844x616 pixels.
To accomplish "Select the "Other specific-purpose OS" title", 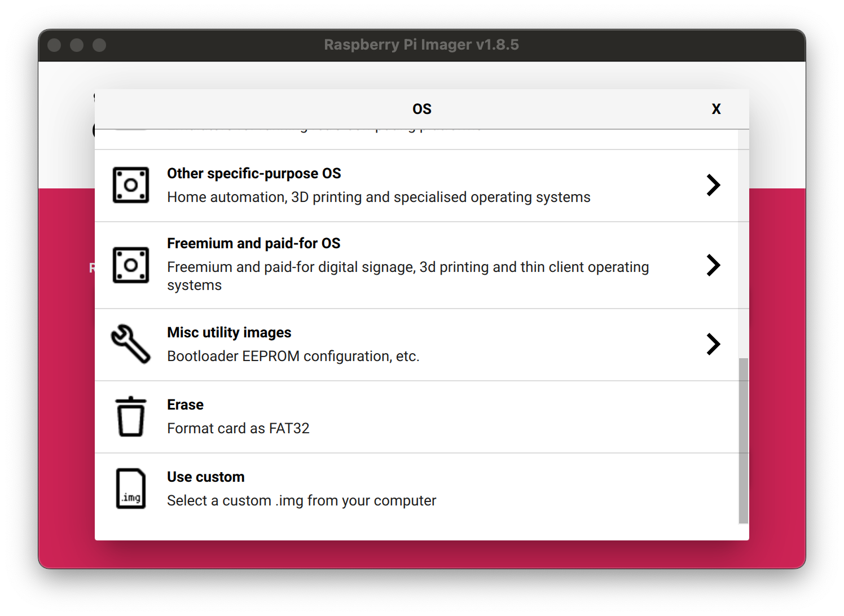I will (x=254, y=173).
